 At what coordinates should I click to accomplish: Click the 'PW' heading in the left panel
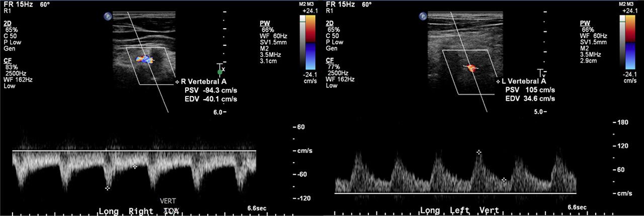[x=265, y=23]
